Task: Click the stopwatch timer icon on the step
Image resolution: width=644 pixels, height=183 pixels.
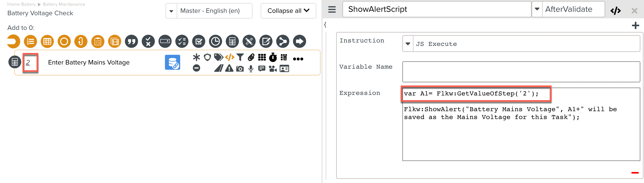Action: (x=273, y=57)
